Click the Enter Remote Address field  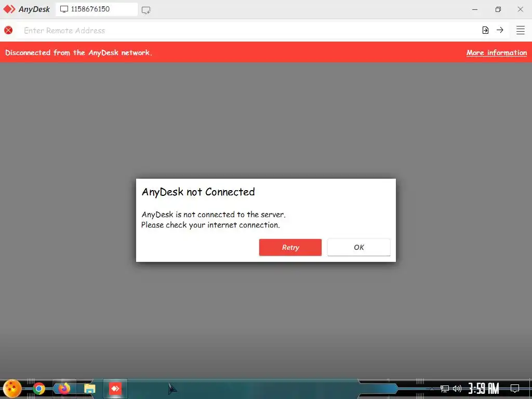[248, 30]
